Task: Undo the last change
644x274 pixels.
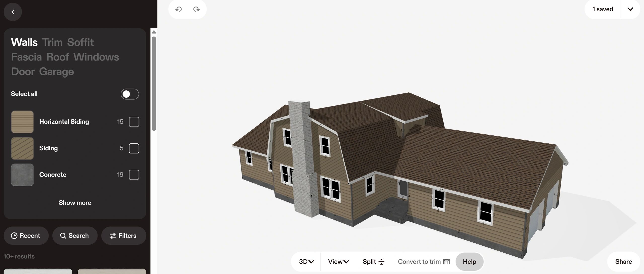Action: 179,9
